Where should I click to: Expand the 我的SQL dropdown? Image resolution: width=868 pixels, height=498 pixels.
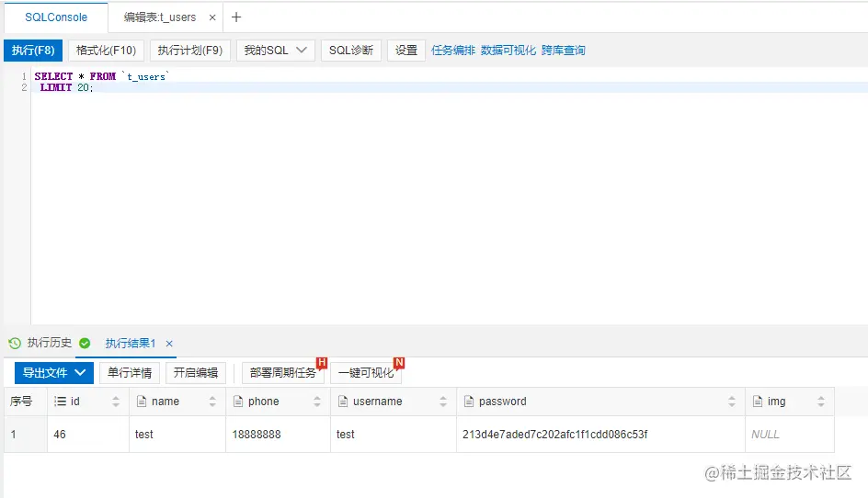[x=276, y=51]
